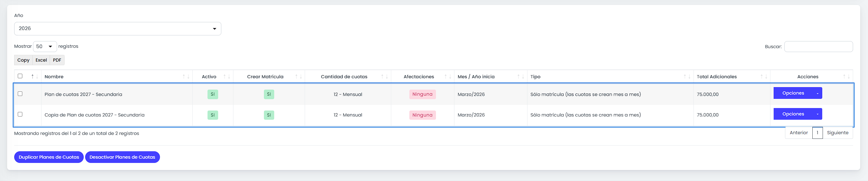Click Activo SI badge in Plan de cuotas 2027 row
The height and width of the screenshot is (181, 868).
[213, 94]
